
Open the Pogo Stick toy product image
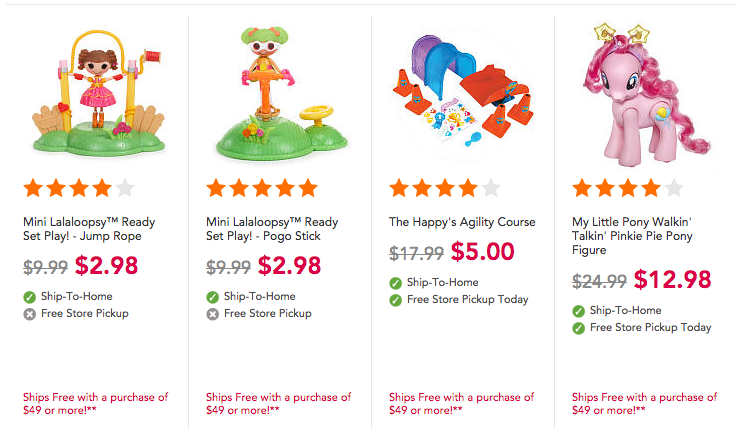[x=281, y=94]
